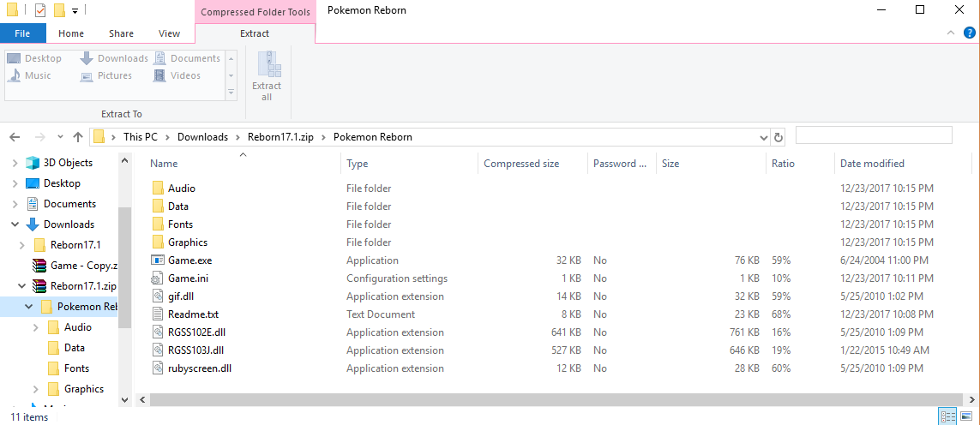
Task: Click the Back navigation arrow
Action: click(15, 137)
